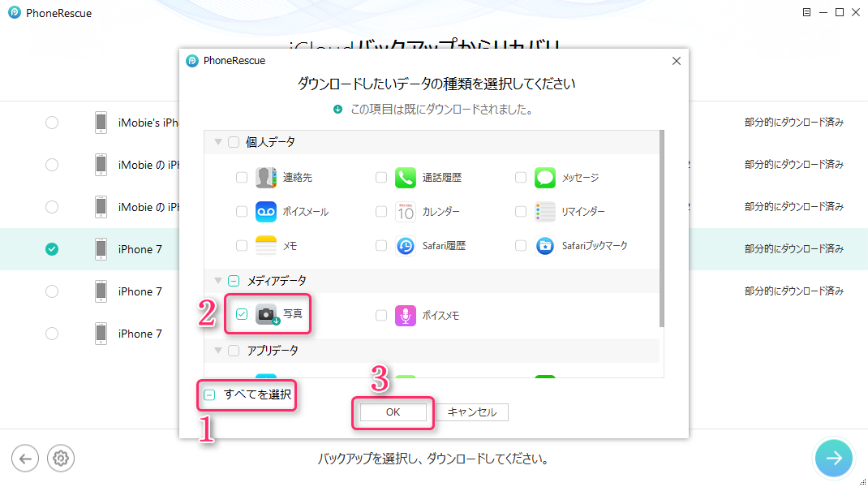The width and height of the screenshot is (868, 487).
Task: Select the iMobie's iPhone backup radio button
Action: pyautogui.click(x=52, y=123)
